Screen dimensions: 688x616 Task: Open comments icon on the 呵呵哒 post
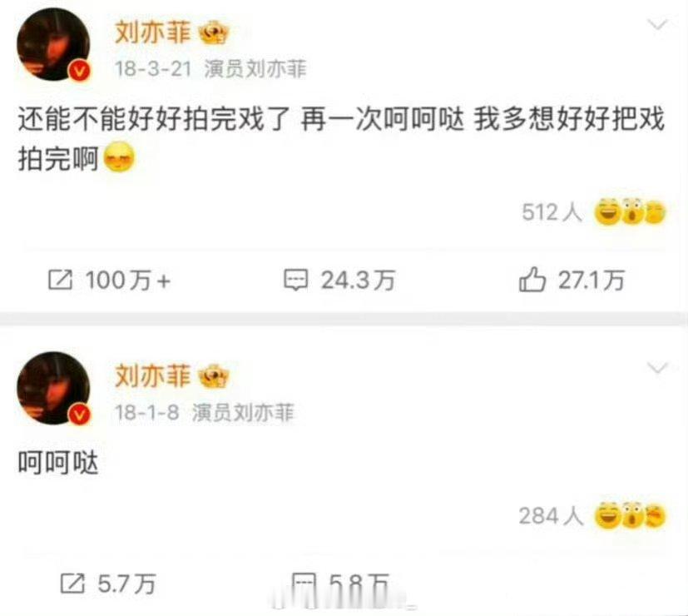tap(304, 586)
